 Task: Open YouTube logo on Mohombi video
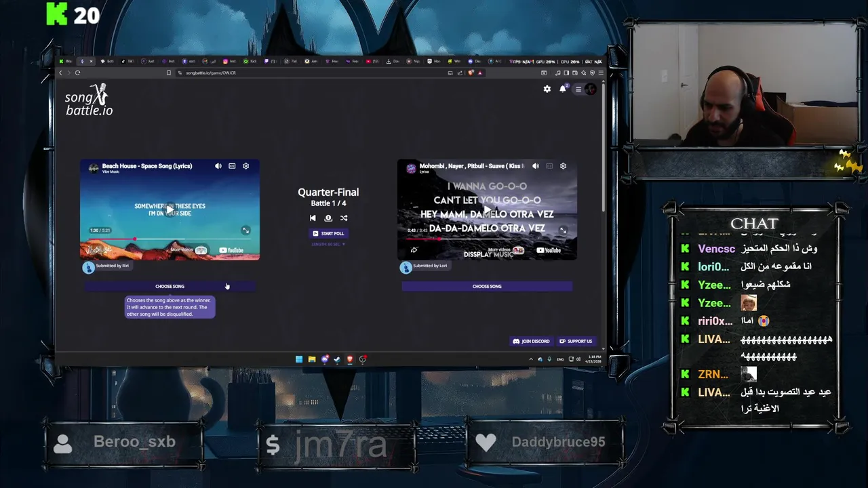[549, 250]
